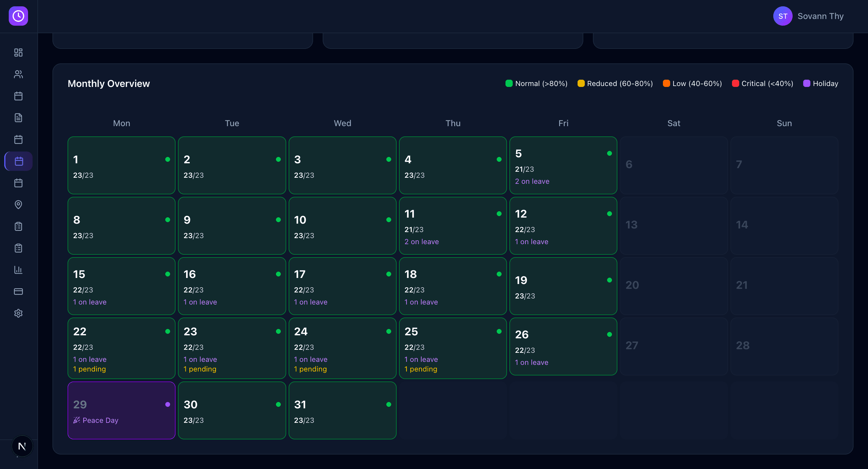The width and height of the screenshot is (868, 469).
Task: Click the red Critical legend swatch
Action: pyautogui.click(x=735, y=83)
